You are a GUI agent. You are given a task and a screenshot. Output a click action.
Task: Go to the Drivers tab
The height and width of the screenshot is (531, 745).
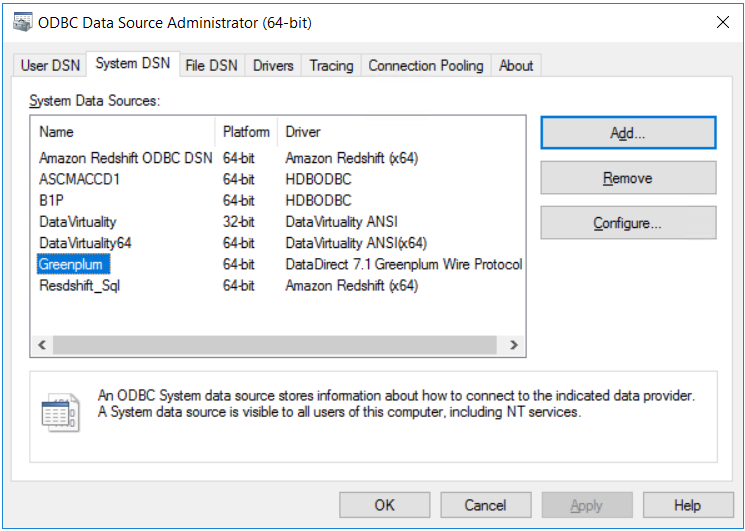point(273,66)
